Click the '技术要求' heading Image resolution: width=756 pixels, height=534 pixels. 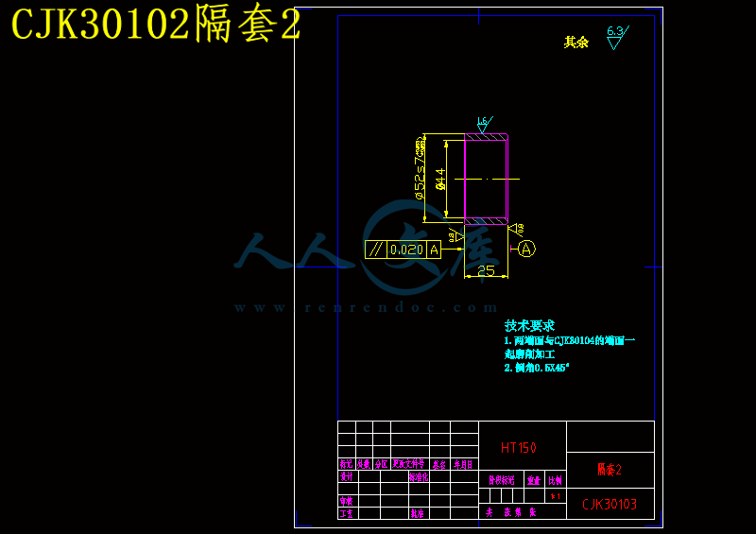[529, 326]
